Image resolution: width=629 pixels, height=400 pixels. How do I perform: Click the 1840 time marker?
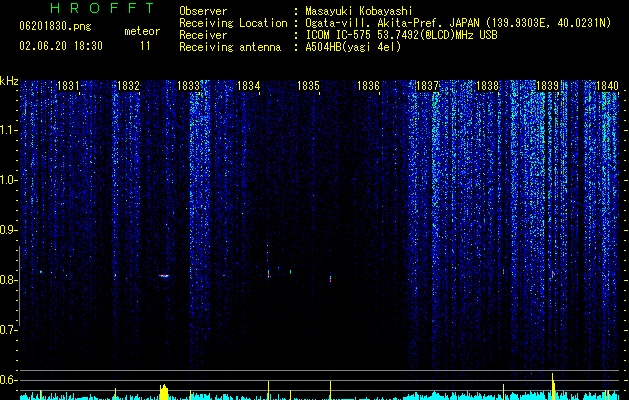point(607,86)
